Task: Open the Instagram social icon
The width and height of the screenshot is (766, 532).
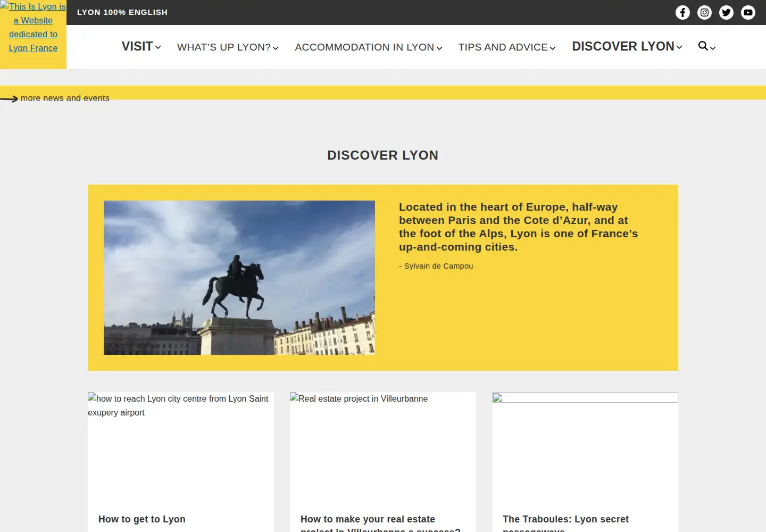Action: coord(704,12)
